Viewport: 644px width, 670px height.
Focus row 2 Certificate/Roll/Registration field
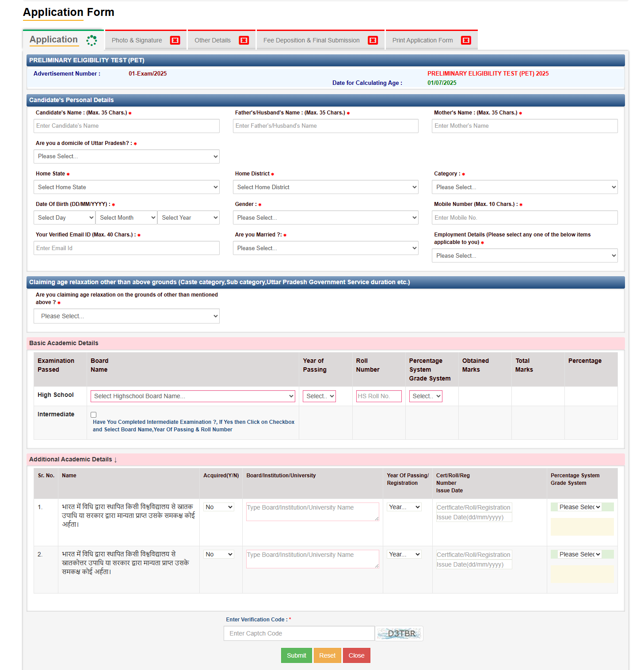click(474, 555)
